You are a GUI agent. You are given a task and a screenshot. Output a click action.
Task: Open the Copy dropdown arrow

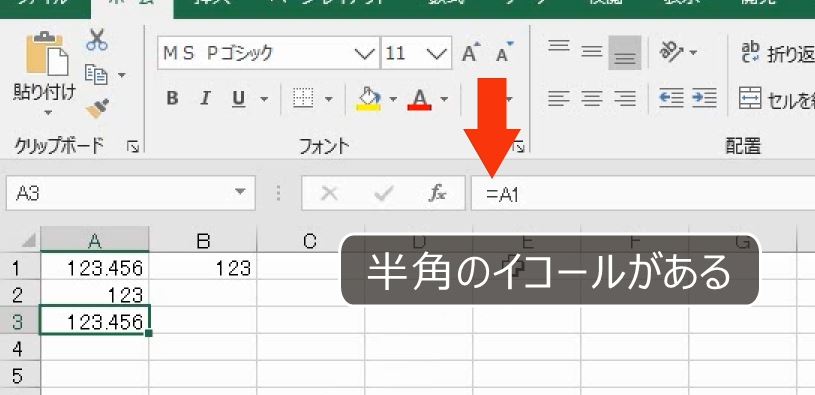point(122,75)
